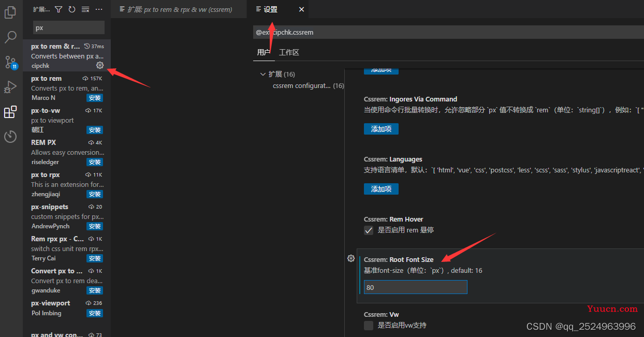Install px-viewport by Pol Imbing
This screenshot has width=644, height=337.
pos(95,313)
